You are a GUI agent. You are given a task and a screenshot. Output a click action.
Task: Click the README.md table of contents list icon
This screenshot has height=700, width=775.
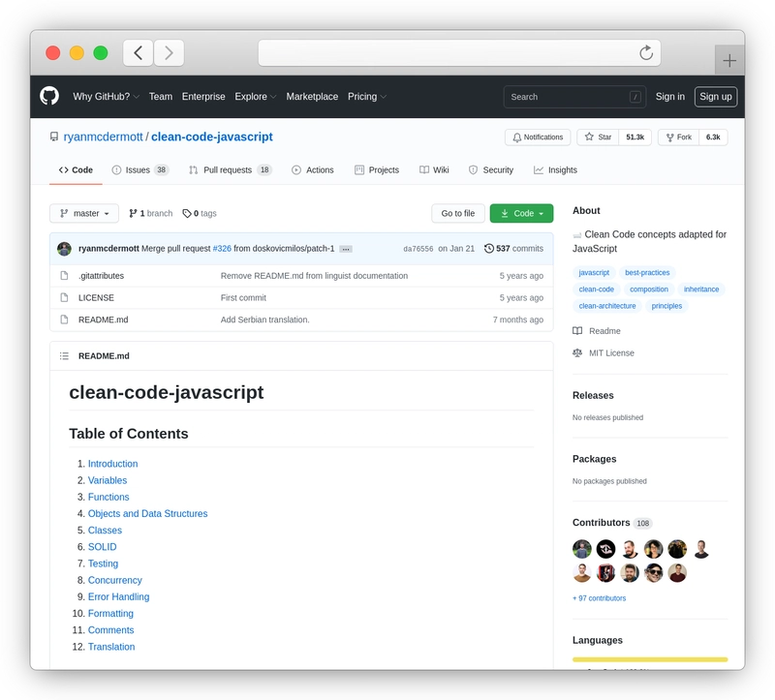(x=64, y=355)
